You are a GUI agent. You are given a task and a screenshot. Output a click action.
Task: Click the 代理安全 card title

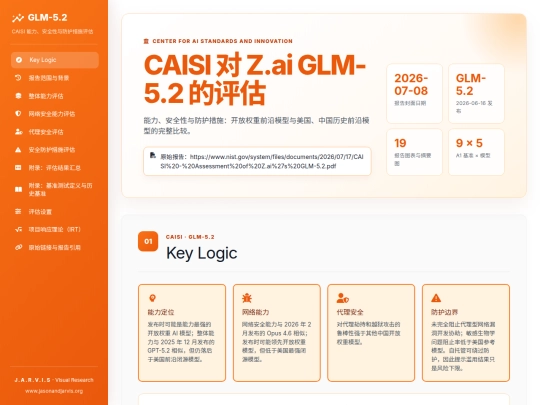click(x=350, y=312)
